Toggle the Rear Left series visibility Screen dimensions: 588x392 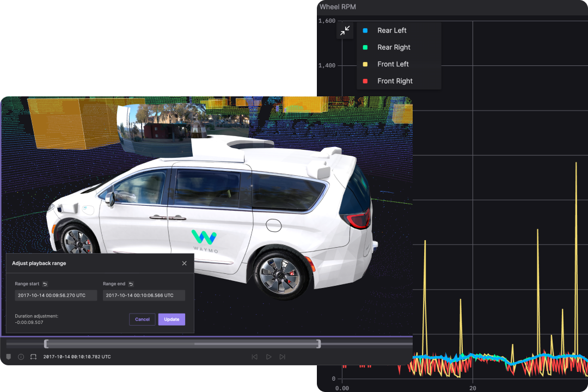366,30
